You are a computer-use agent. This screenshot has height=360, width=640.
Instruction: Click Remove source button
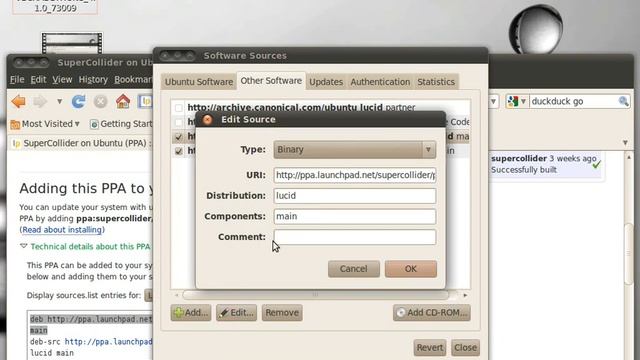pos(282,313)
